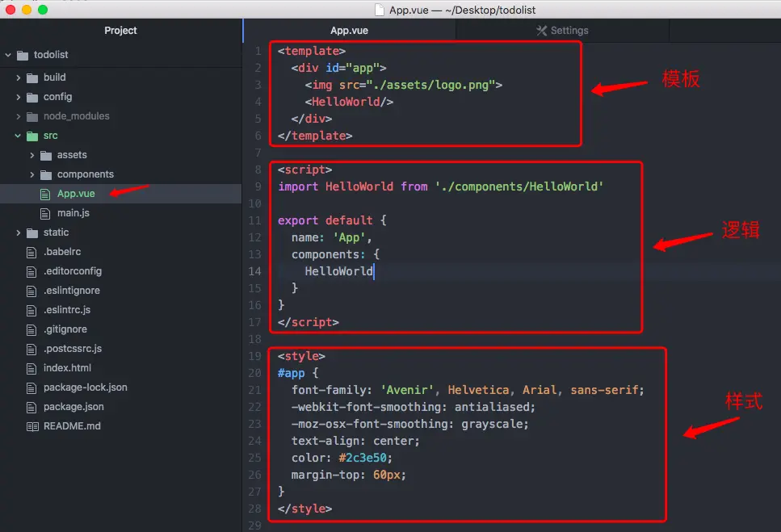
Task: Click the .postcssrc.js file icon
Action: 31,350
